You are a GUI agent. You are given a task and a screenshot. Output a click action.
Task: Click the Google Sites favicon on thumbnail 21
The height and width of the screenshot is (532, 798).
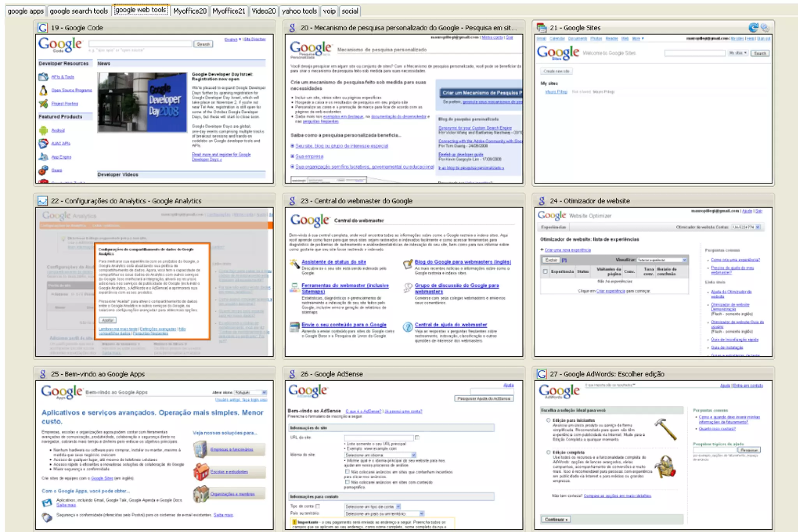(x=542, y=28)
